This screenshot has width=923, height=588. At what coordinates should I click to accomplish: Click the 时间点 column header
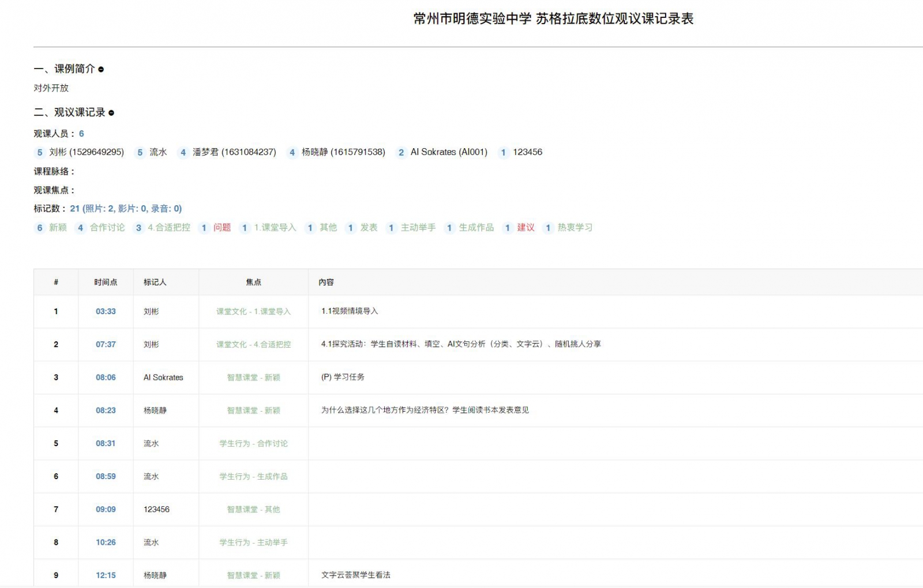tap(106, 282)
